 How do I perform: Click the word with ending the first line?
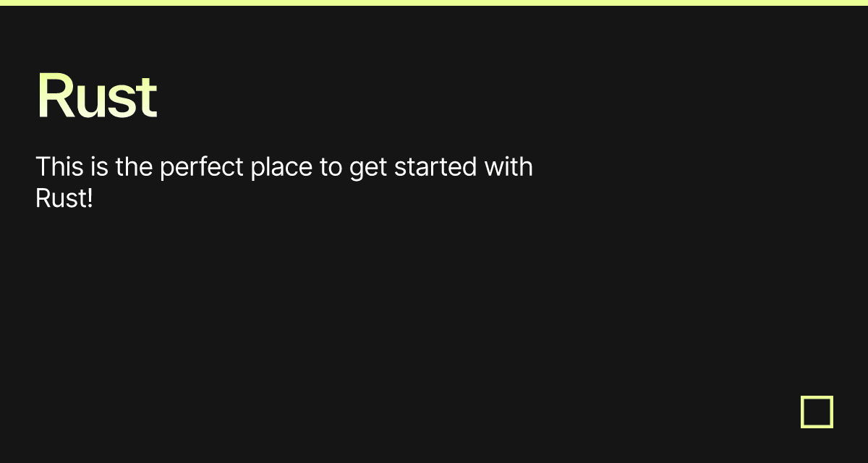click(x=509, y=167)
